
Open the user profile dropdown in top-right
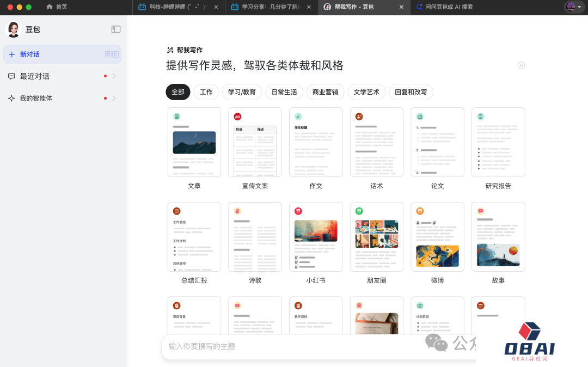click(574, 7)
